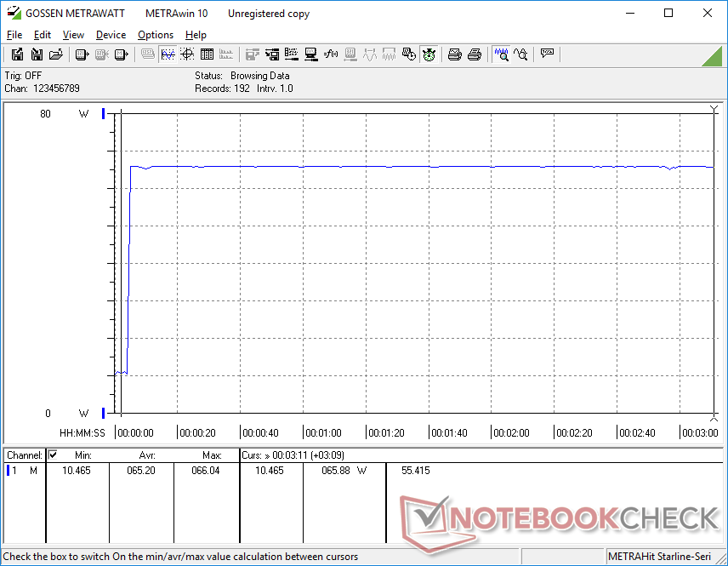The width and height of the screenshot is (728, 566).
Task: Activate the waveform zoom magnifier icon
Action: (501, 54)
